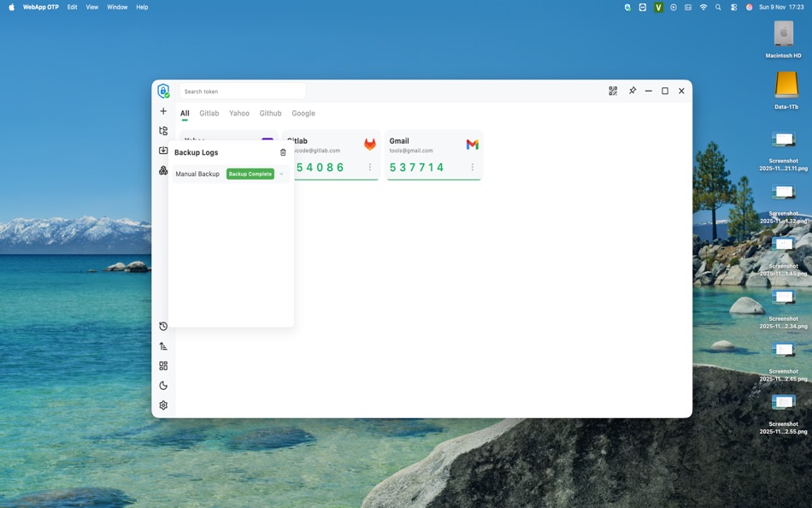
Task: Open the Edit menu
Action: 72,7
